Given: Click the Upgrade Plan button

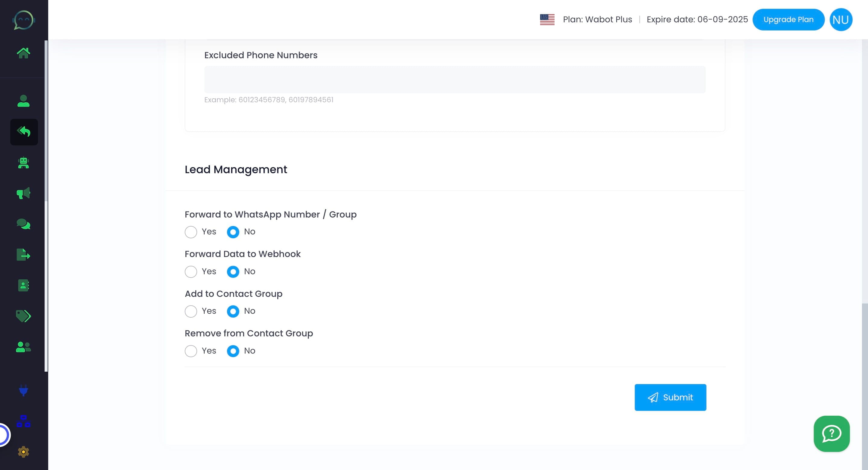Looking at the screenshot, I should point(788,20).
